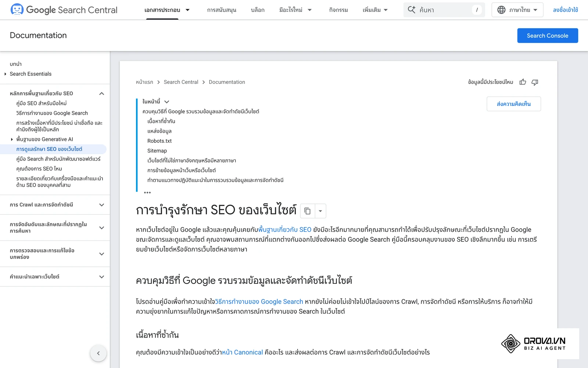Show more table of contents entries via ellipsis
The width and height of the screenshot is (588, 368).
[x=147, y=192]
